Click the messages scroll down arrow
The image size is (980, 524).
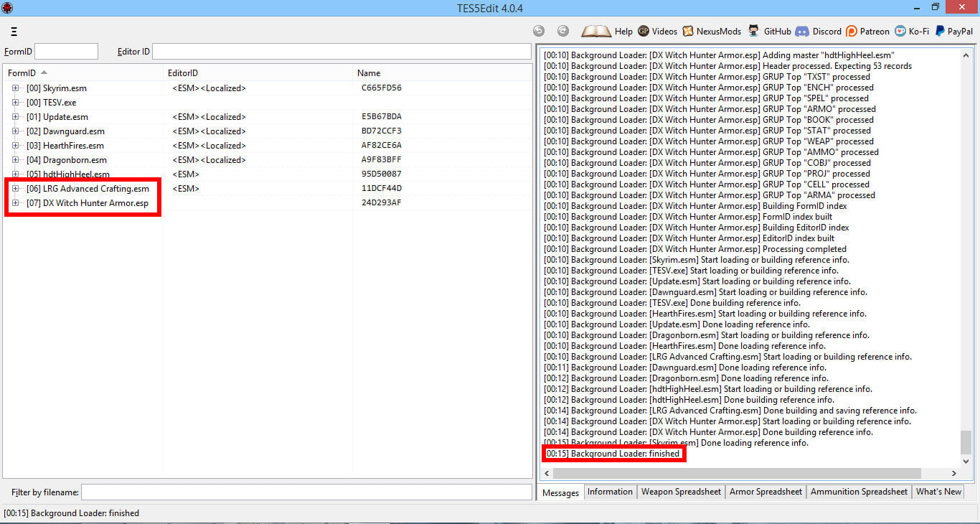[x=966, y=462]
